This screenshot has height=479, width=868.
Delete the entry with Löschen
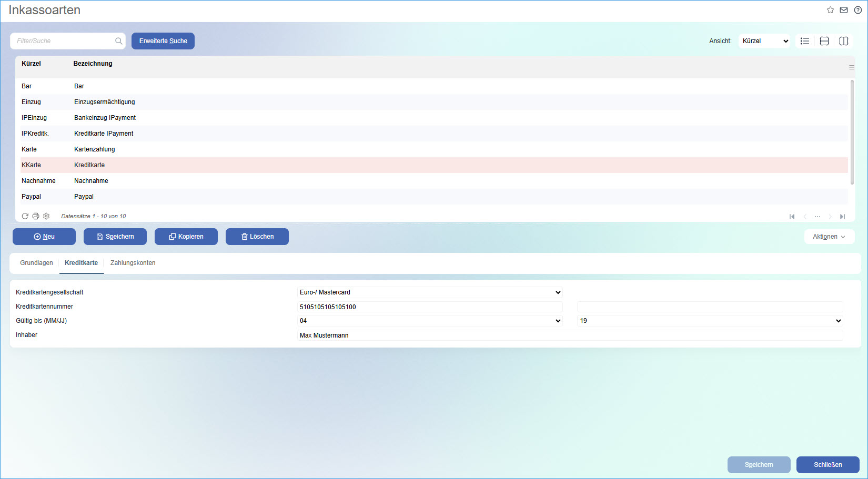257,237
